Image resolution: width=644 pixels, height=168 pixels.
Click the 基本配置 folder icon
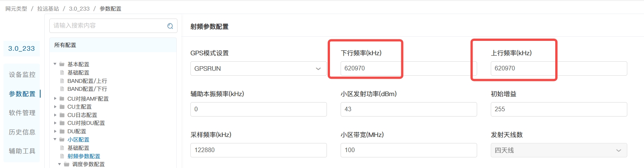point(62,64)
